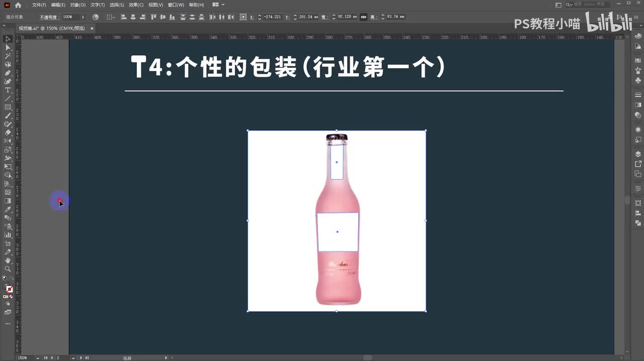Select the Rectangle tool
Screen dimensions: 644x361
coord(8,107)
